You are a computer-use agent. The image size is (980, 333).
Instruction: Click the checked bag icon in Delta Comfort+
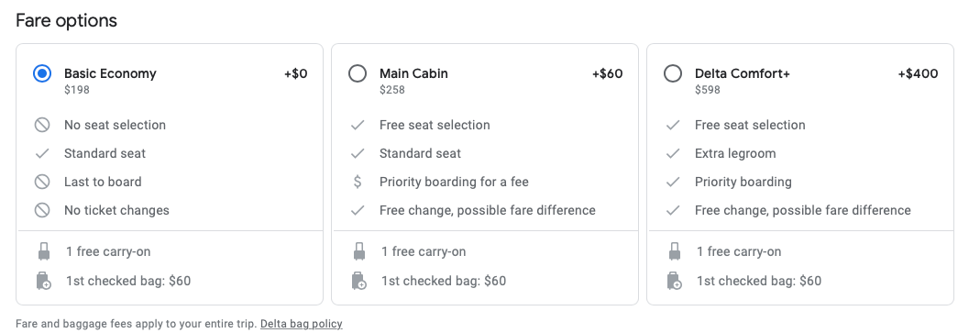pyautogui.click(x=675, y=281)
